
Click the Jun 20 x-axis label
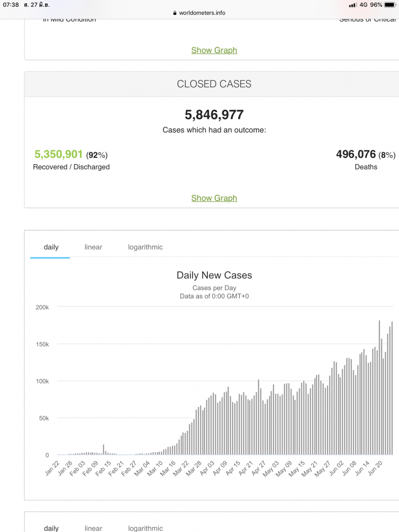point(375,468)
